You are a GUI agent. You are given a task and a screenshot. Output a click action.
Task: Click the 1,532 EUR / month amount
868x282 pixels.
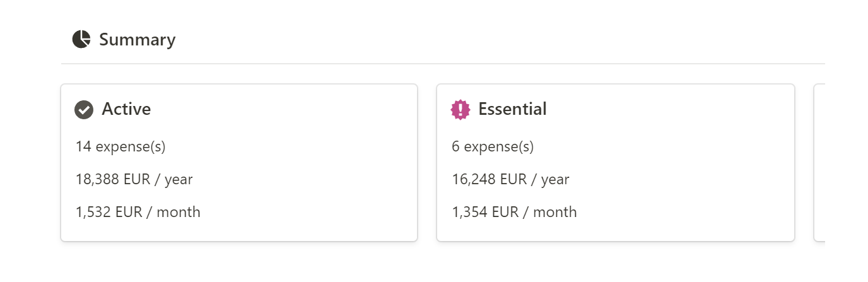click(x=138, y=212)
